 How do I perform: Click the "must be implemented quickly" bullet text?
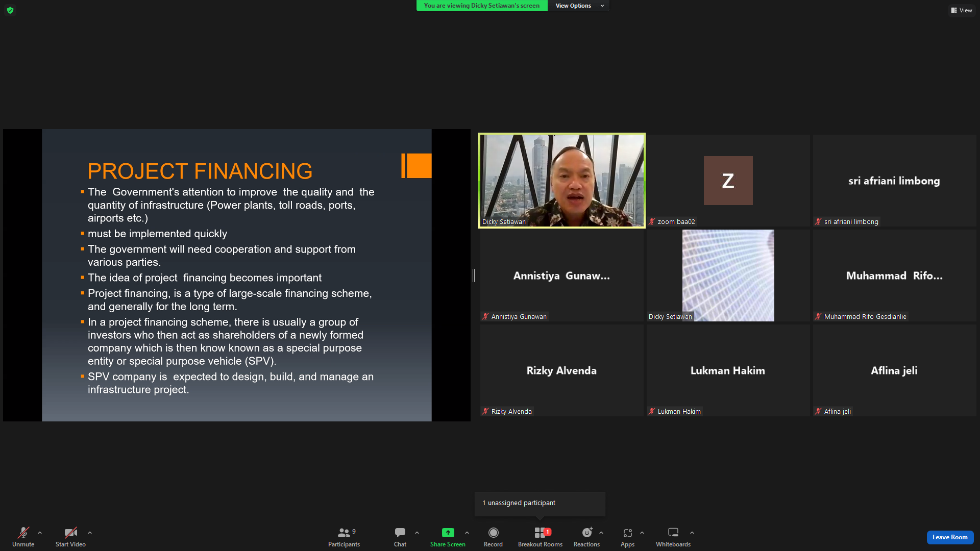coord(157,234)
